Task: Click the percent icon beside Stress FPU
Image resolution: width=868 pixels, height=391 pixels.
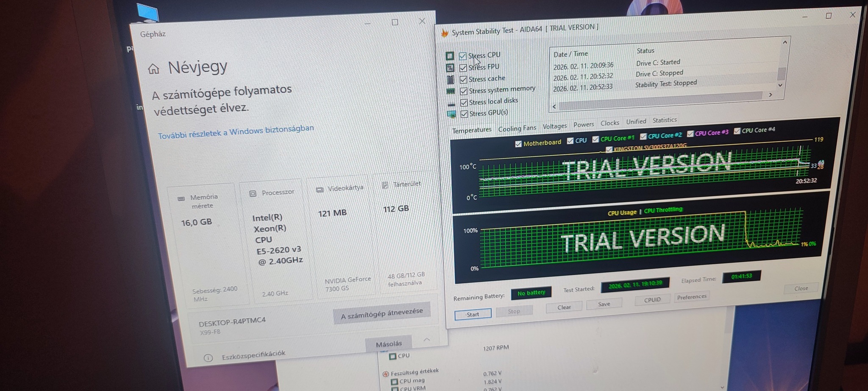Action: [450, 68]
